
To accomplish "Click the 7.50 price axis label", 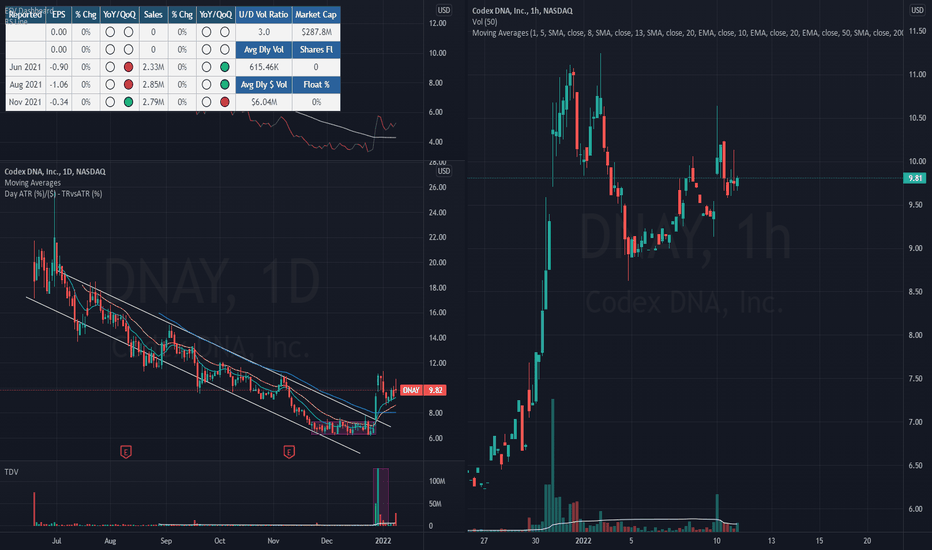I will click(x=917, y=378).
